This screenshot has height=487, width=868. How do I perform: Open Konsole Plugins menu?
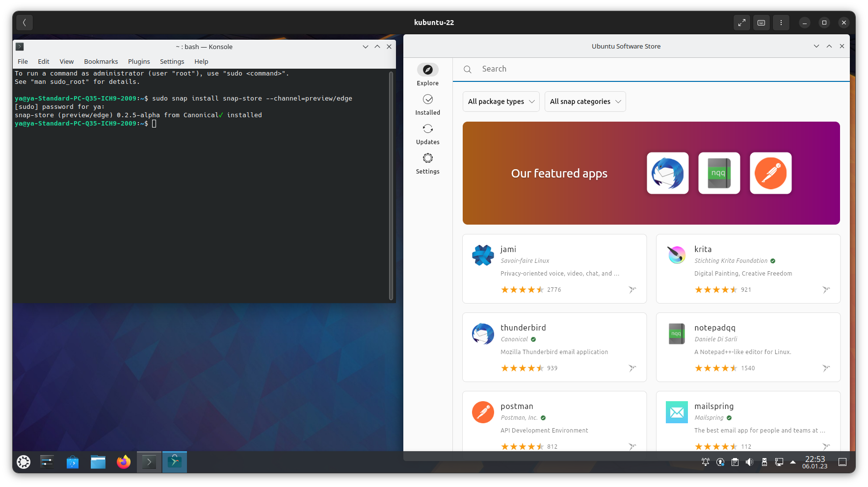139,62
